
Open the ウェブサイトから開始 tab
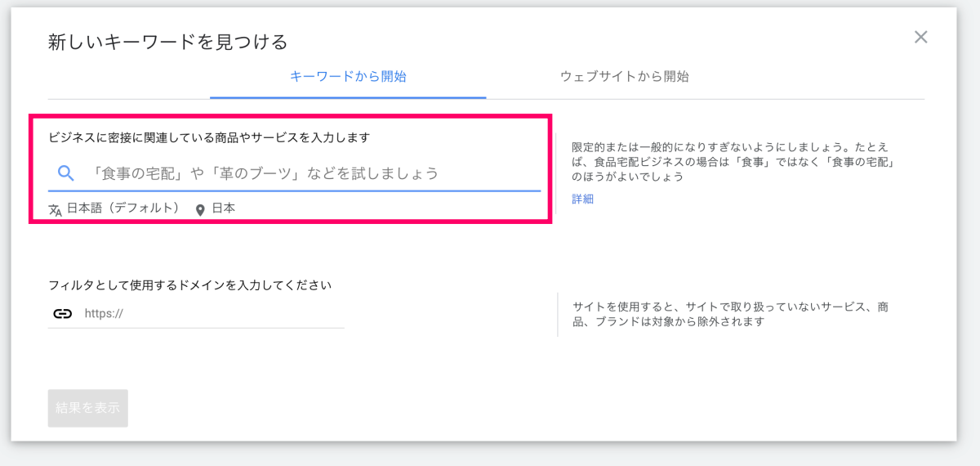click(x=624, y=77)
